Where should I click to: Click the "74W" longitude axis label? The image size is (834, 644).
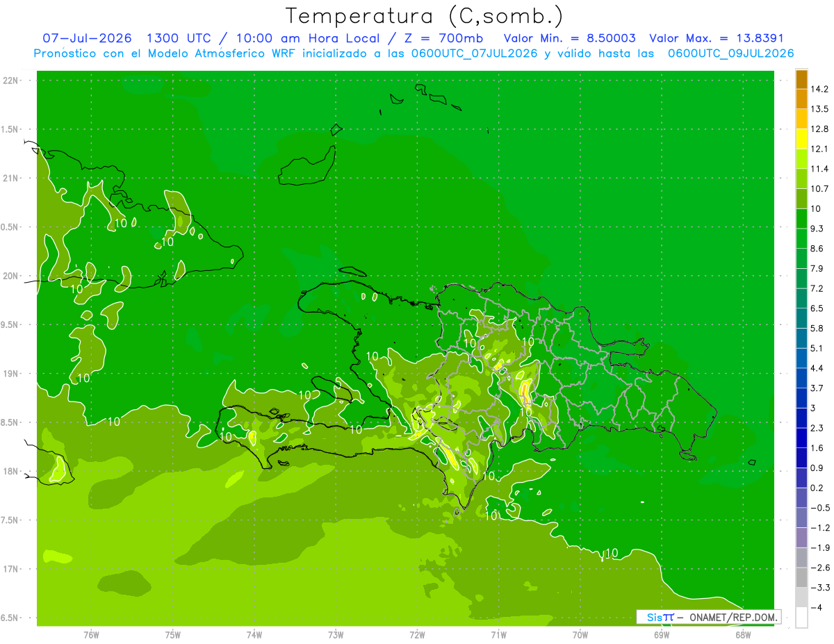[254, 634]
